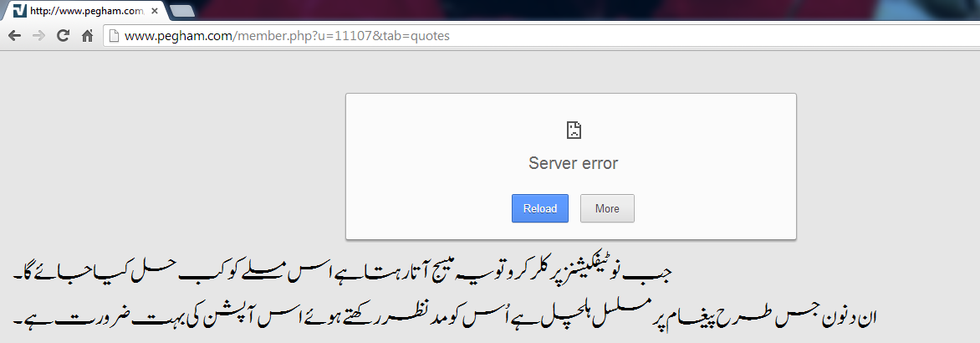Click the pegham.com tab favicon

coord(19,11)
